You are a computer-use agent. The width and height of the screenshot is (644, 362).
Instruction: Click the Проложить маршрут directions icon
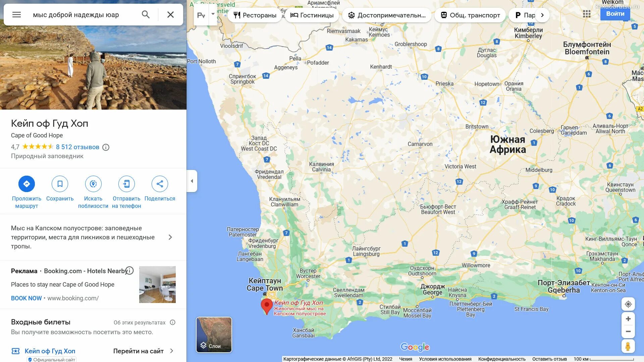26,184
